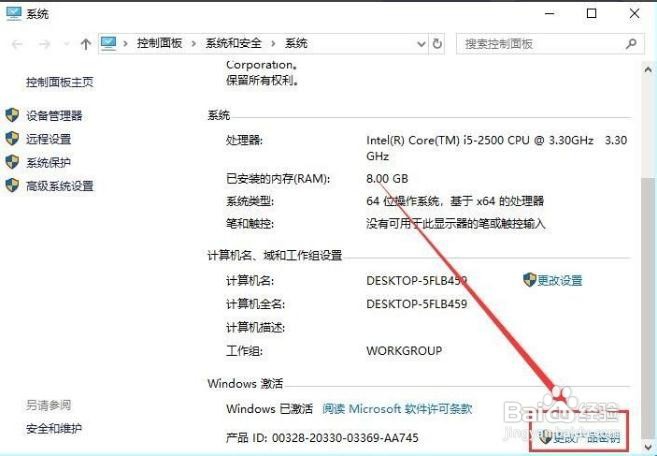
Task: Open 控制面板主页 link
Action: pos(59,82)
